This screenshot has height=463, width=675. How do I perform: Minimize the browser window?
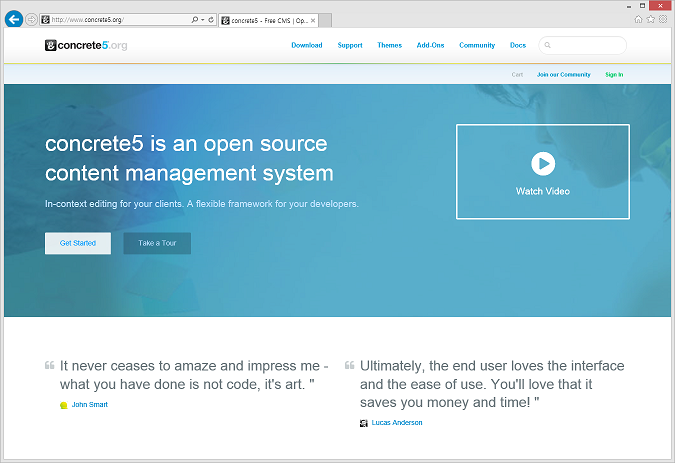629,6
